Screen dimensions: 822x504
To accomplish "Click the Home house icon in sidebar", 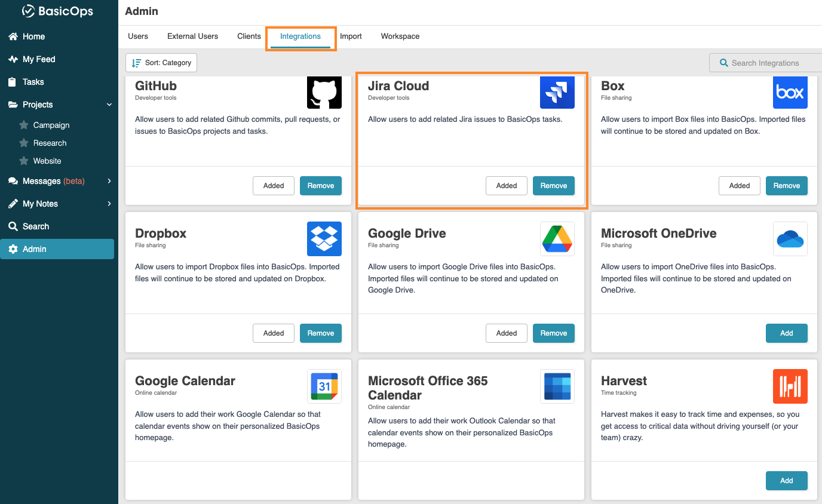I will pyautogui.click(x=13, y=36).
